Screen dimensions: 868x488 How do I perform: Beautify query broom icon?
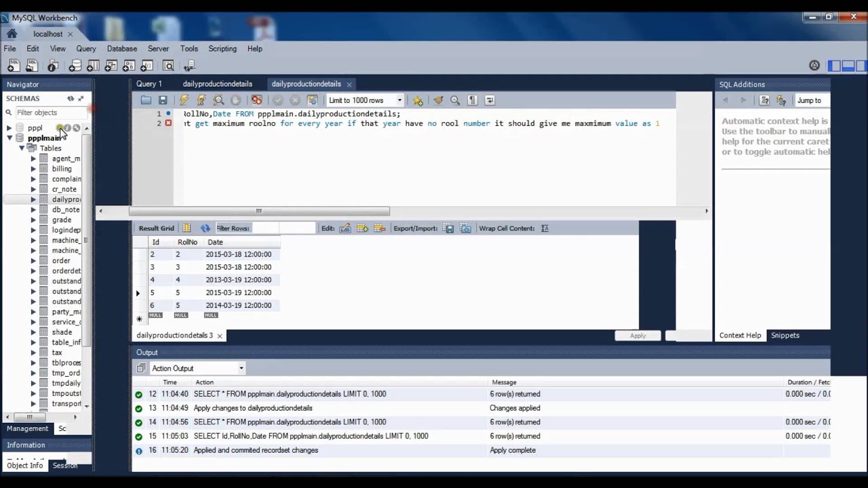[438, 100]
